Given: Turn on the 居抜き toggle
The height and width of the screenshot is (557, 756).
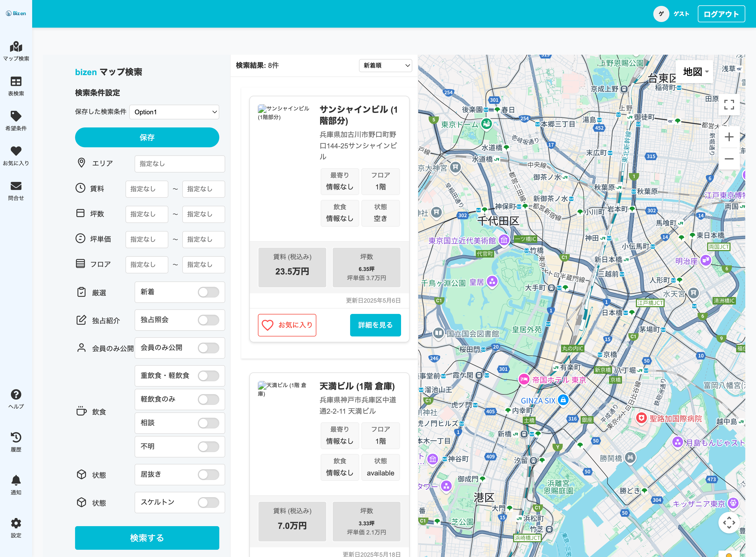Looking at the screenshot, I should click(208, 474).
